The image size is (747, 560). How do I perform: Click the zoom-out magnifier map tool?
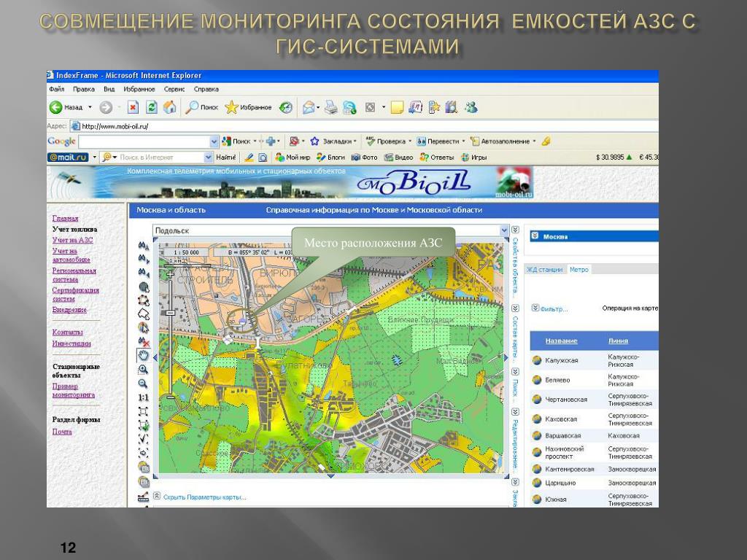click(144, 384)
